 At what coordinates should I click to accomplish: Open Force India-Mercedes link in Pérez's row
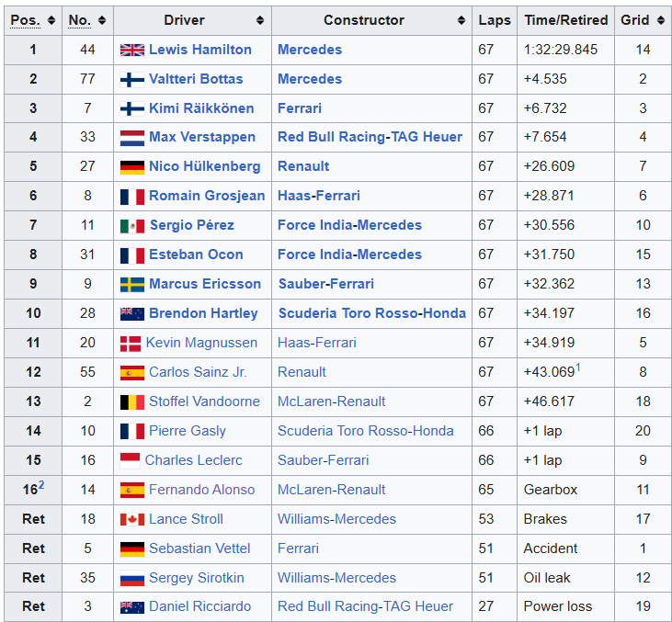pyautogui.click(x=349, y=225)
